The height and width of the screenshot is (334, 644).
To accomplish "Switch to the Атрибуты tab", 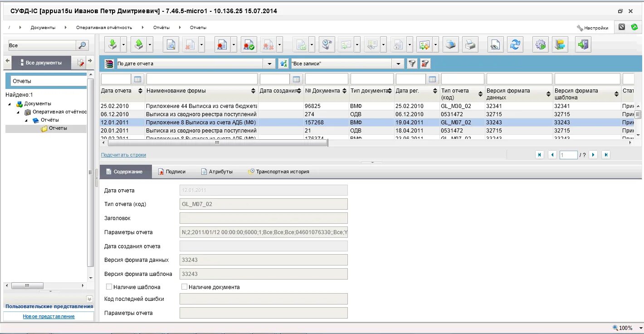I will click(x=216, y=172).
